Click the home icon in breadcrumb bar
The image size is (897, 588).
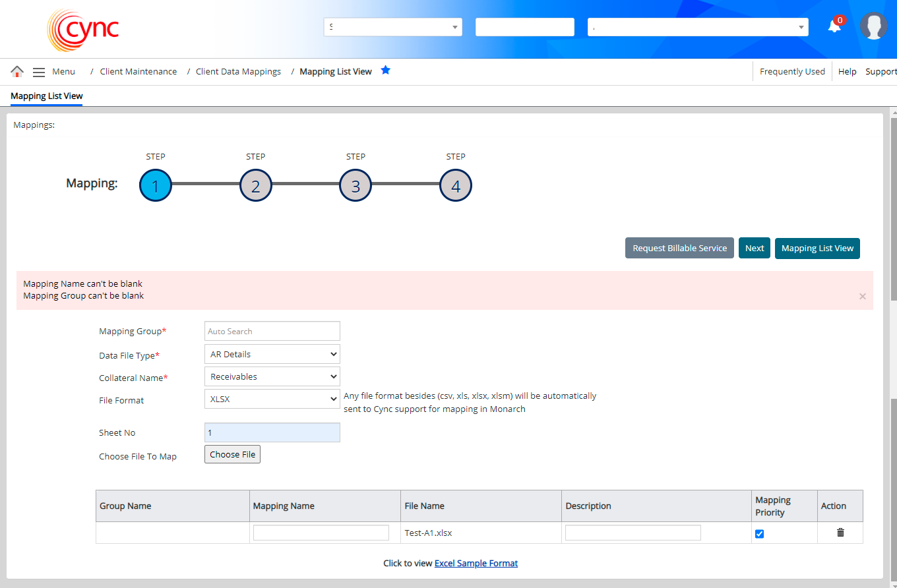[17, 71]
